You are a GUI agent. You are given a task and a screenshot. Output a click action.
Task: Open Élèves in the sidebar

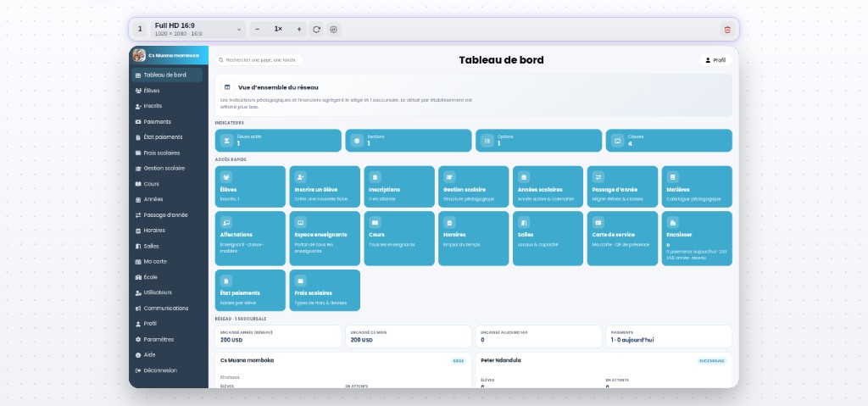coord(167,91)
